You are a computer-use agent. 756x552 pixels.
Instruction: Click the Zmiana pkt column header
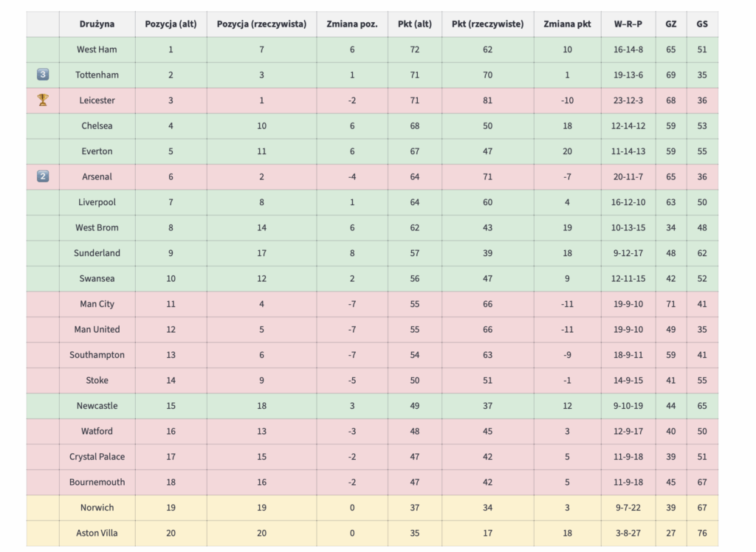567,24
